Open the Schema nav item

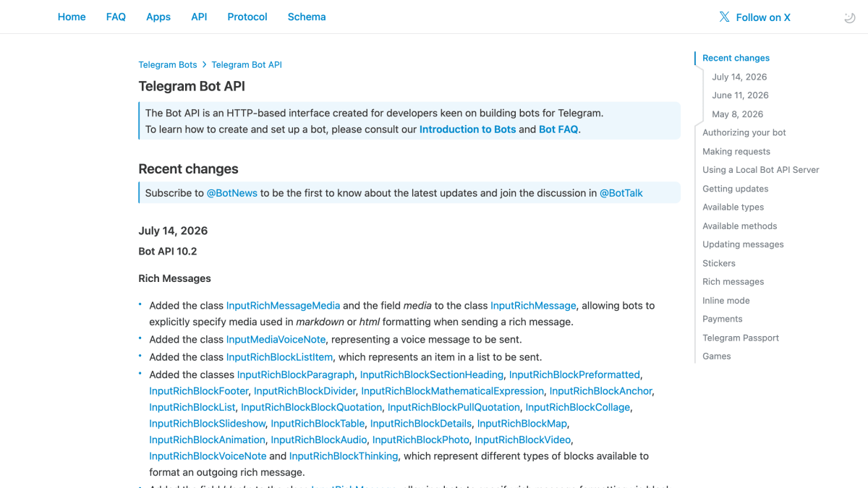[x=307, y=17]
